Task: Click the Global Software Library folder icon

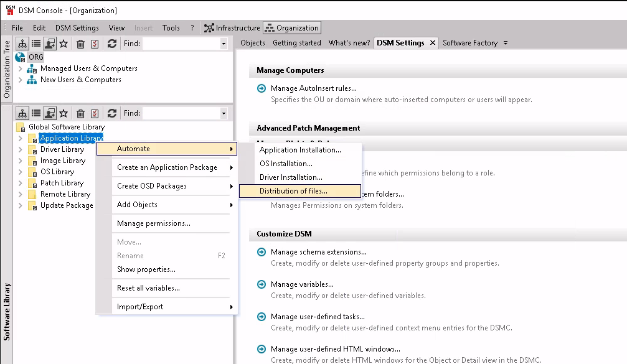Action: pyautogui.click(x=21, y=127)
